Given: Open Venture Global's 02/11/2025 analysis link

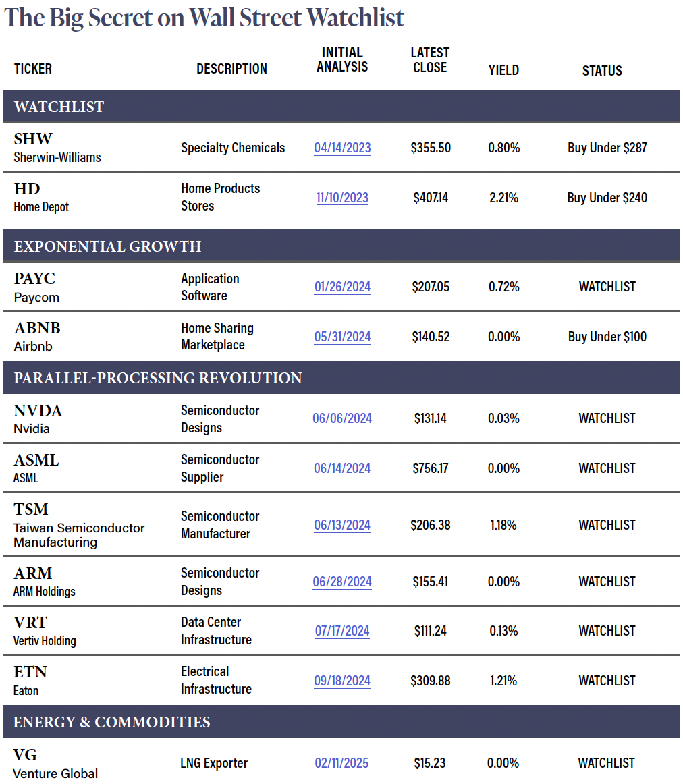Looking at the screenshot, I should (341, 763).
